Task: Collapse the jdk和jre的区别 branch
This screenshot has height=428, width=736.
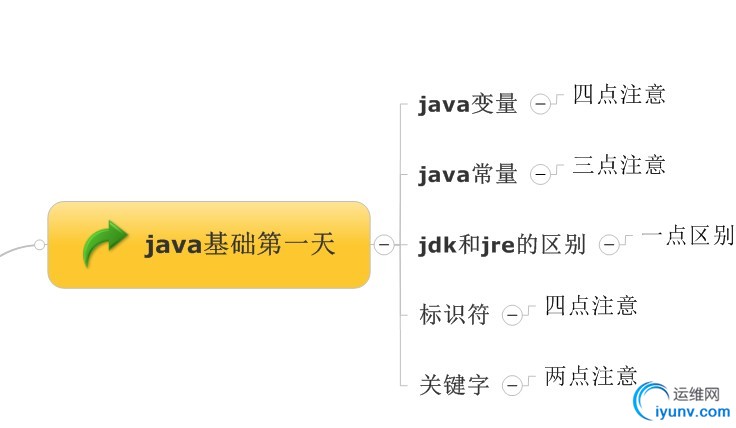Action: click(x=608, y=245)
